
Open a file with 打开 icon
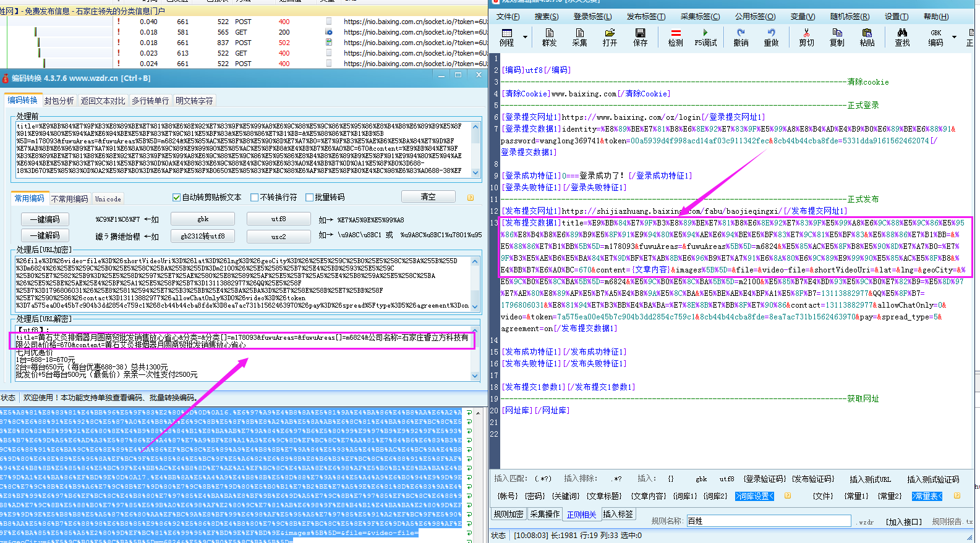(x=610, y=37)
